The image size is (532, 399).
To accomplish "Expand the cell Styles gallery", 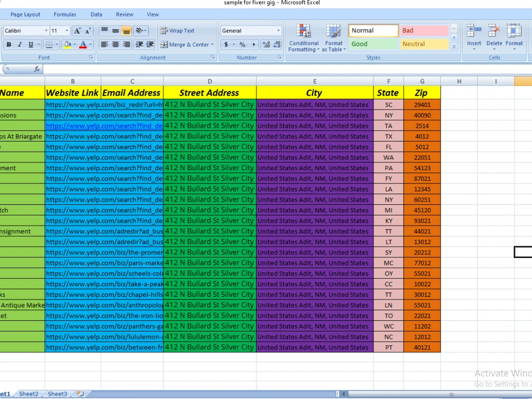I will tap(454, 46).
